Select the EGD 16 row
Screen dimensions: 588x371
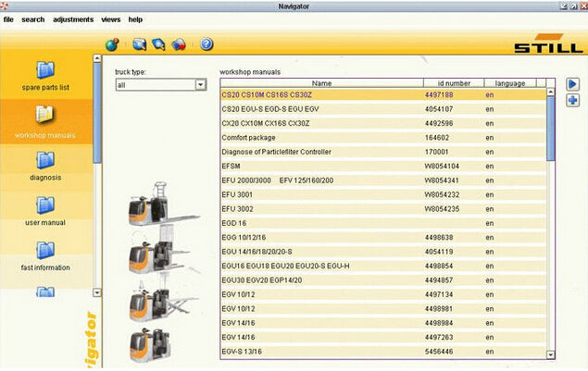(x=383, y=223)
